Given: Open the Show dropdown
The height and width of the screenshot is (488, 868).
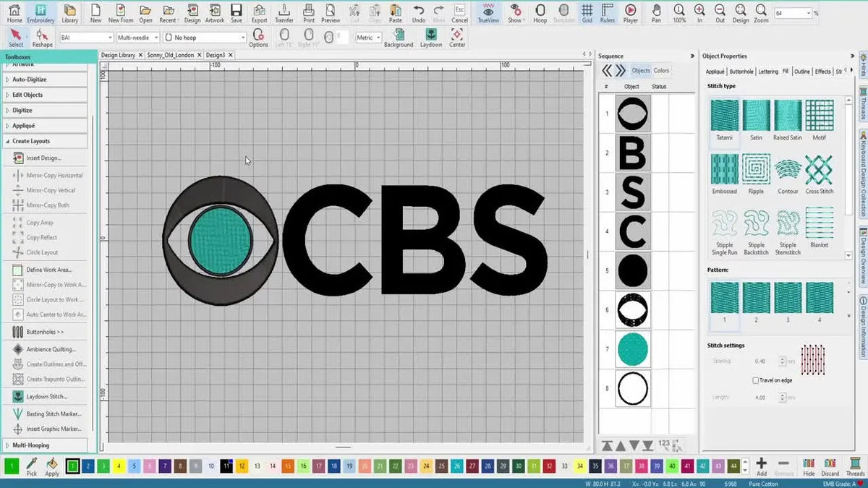Looking at the screenshot, I should click(515, 13).
